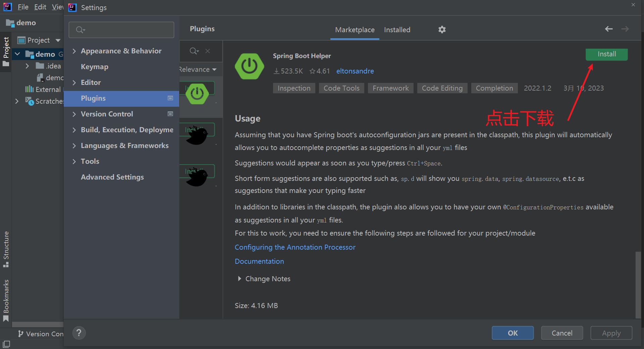Click the demo project name in navigation bar
The width and height of the screenshot is (644, 349).
tap(26, 23)
